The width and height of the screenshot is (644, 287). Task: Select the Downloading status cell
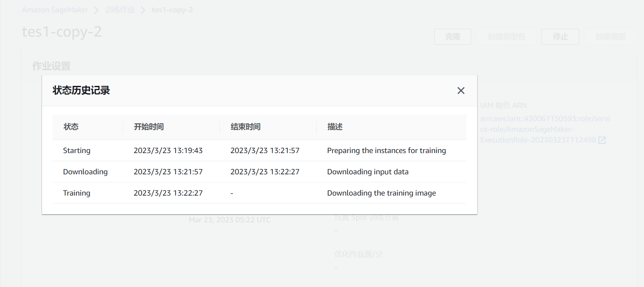click(x=85, y=172)
